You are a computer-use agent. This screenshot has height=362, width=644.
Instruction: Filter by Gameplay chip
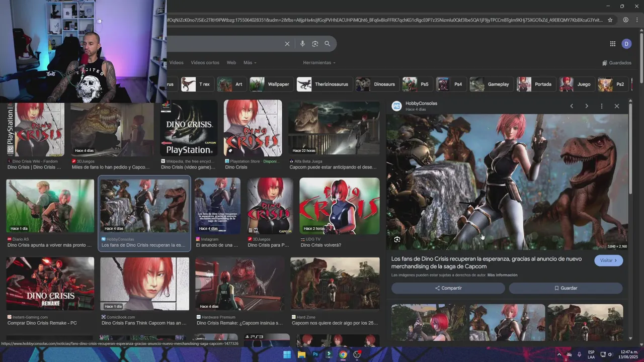[x=491, y=84]
